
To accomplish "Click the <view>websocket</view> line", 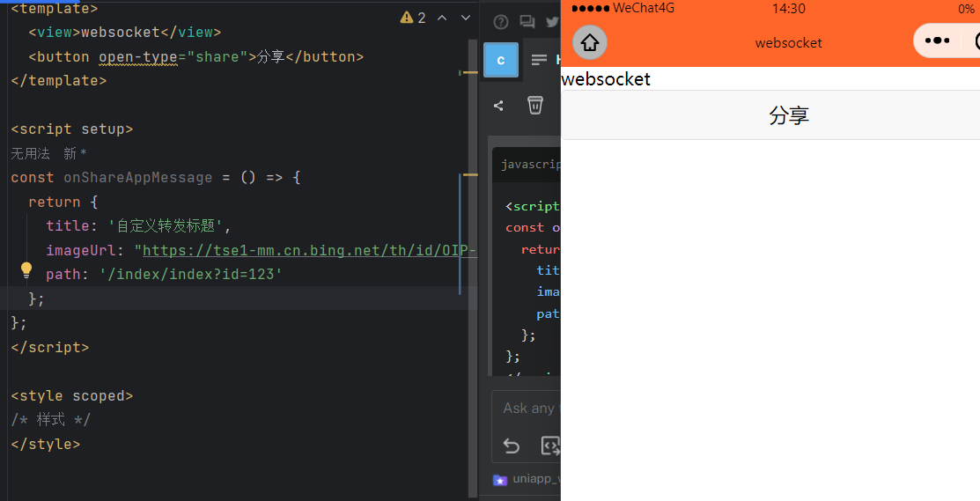I will click(125, 33).
